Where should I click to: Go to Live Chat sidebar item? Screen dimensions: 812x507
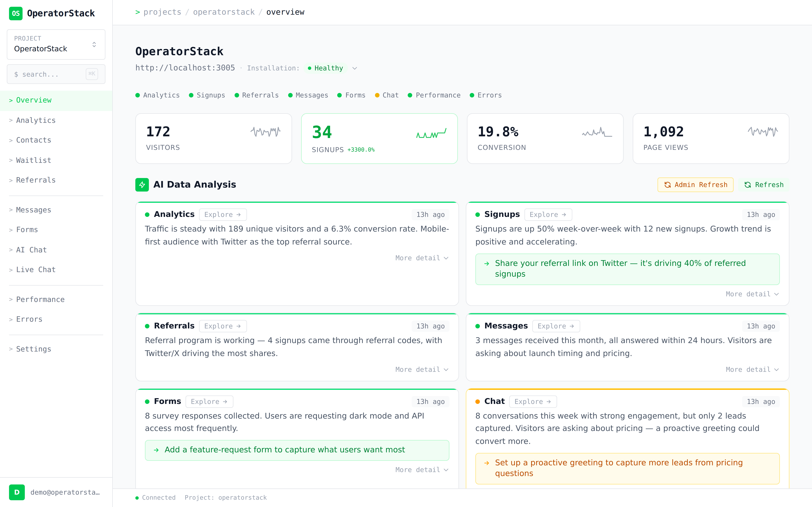[x=36, y=270]
